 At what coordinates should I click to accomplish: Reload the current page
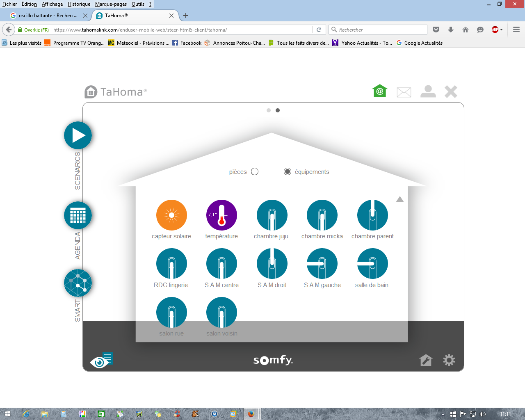pyautogui.click(x=319, y=30)
